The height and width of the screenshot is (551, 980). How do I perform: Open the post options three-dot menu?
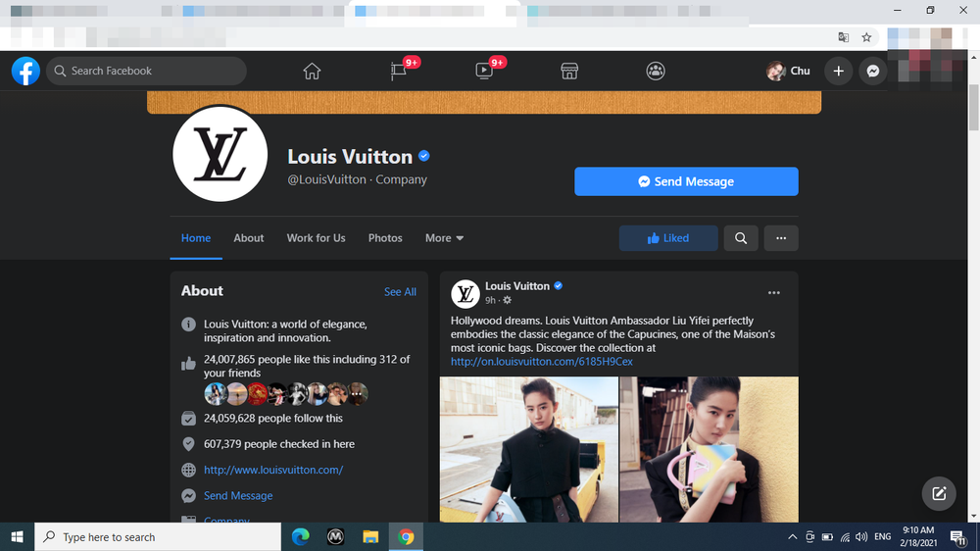[x=774, y=293]
